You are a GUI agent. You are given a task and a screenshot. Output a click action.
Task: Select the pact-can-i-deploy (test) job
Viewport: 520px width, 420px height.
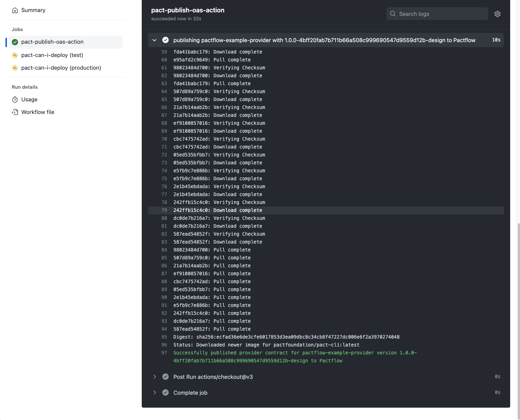click(52, 55)
